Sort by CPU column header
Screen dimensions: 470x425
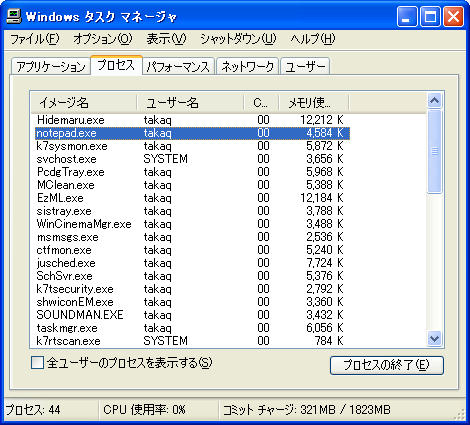(261, 103)
